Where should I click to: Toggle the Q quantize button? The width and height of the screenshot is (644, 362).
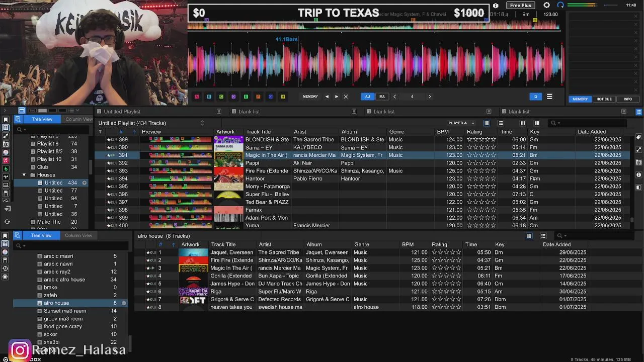click(535, 97)
